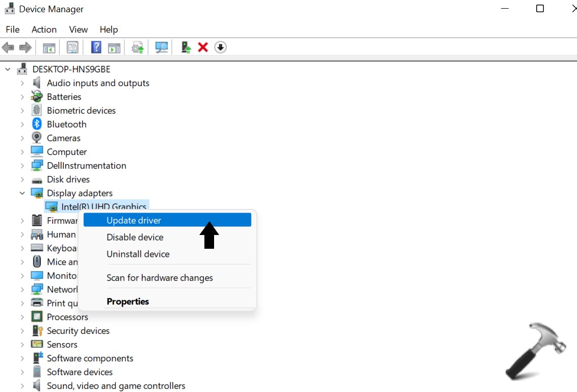This screenshot has height=392, width=577.
Task: Click the Keyboards category icon
Action: tap(37, 248)
